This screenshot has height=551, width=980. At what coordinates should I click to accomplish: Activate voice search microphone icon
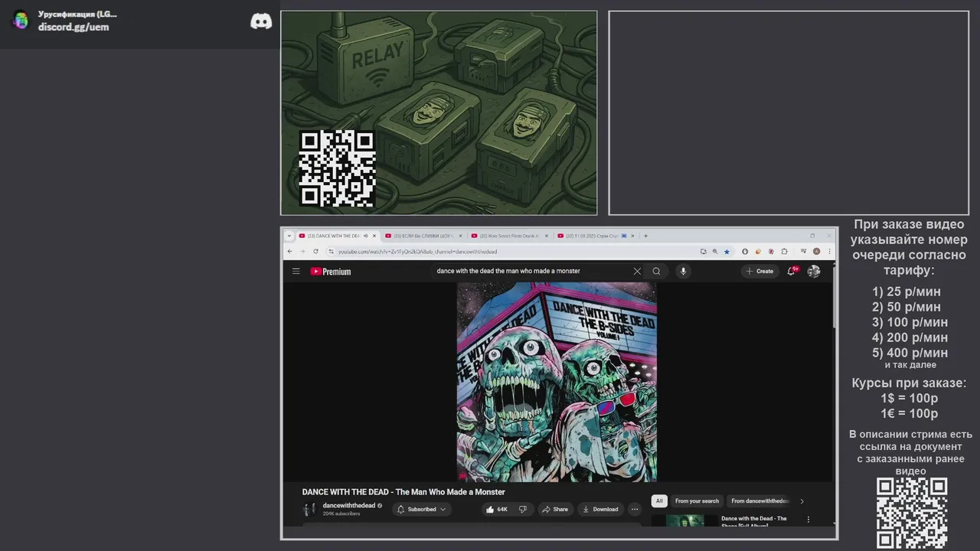[683, 271]
